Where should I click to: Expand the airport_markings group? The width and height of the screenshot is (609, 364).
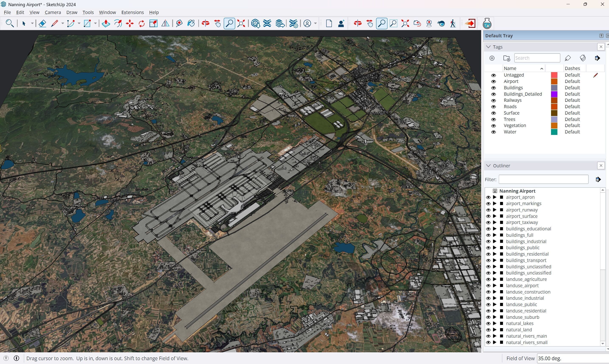pyautogui.click(x=495, y=204)
